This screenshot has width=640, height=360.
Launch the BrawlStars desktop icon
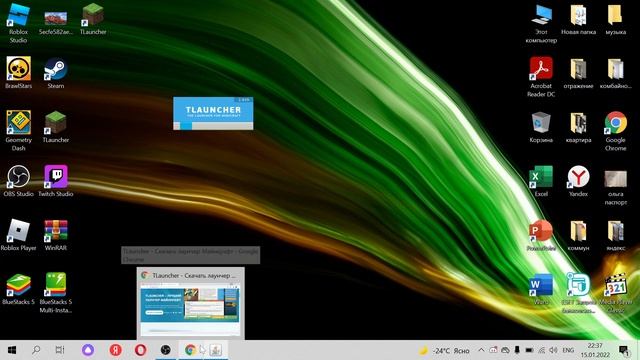click(x=18, y=73)
